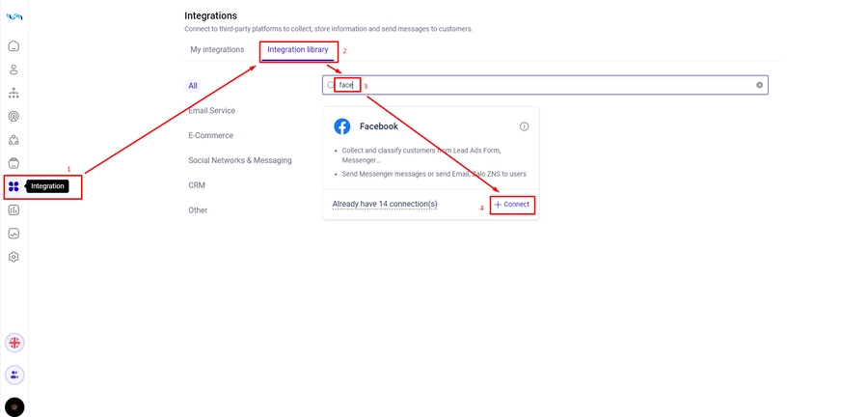Open the Settings gear icon
The width and height of the screenshot is (868, 417).
pos(14,257)
